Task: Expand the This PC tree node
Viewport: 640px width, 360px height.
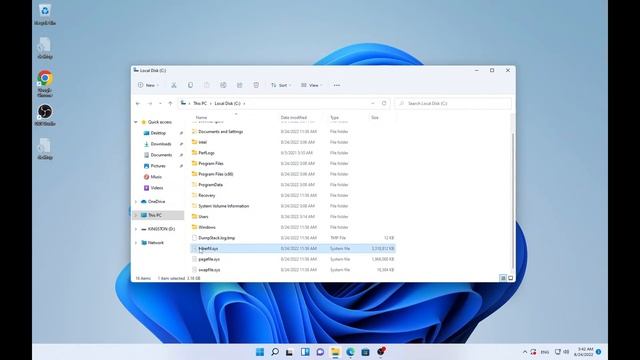Action: tap(136, 215)
